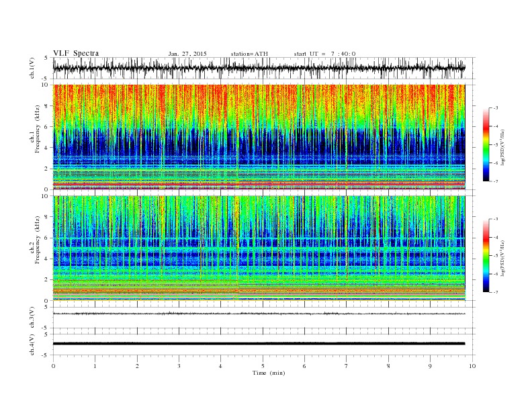Click the "-3" tick on ch.1 colorbar
The height and width of the screenshot is (411, 532).
click(x=495, y=108)
